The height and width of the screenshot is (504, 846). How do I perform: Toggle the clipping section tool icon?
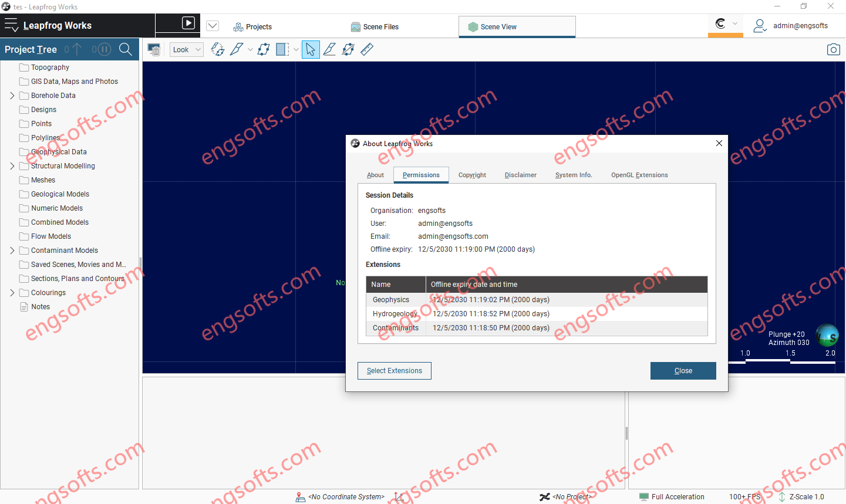(x=283, y=50)
